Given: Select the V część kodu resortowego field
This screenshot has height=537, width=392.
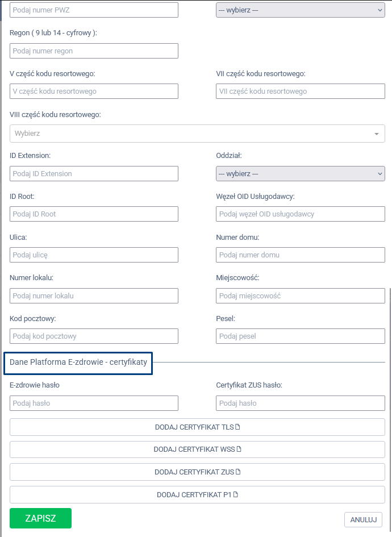Looking at the screenshot, I should pos(94,91).
